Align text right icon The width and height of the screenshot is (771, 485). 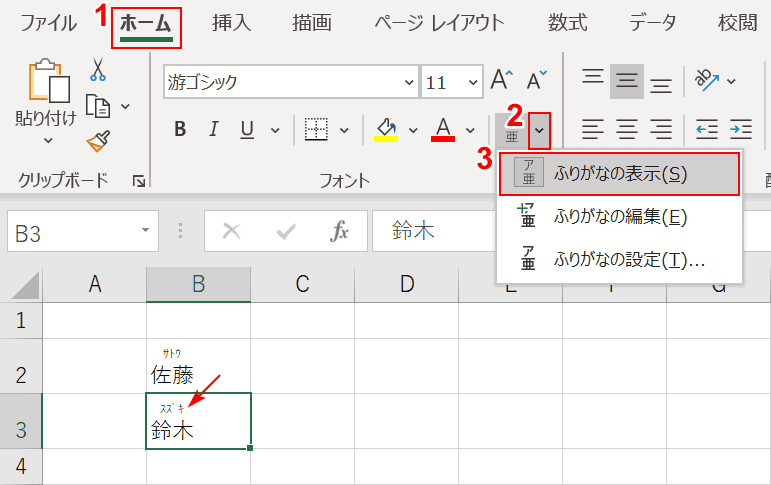661,129
